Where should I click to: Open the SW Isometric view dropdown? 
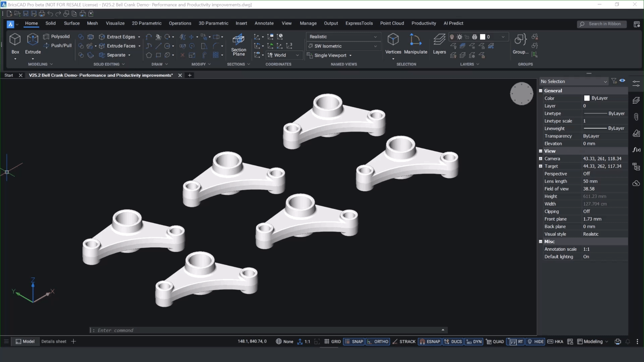(x=343, y=46)
